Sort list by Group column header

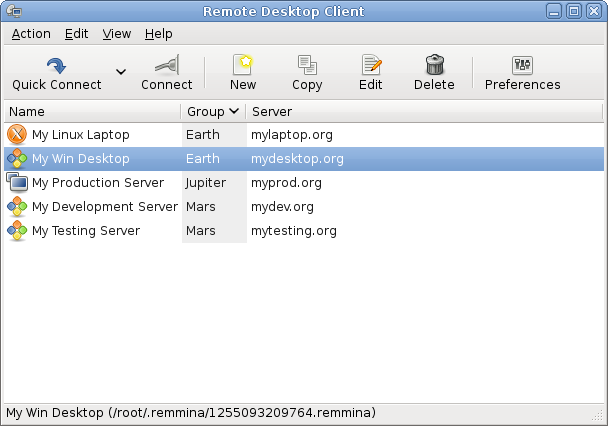click(212, 111)
